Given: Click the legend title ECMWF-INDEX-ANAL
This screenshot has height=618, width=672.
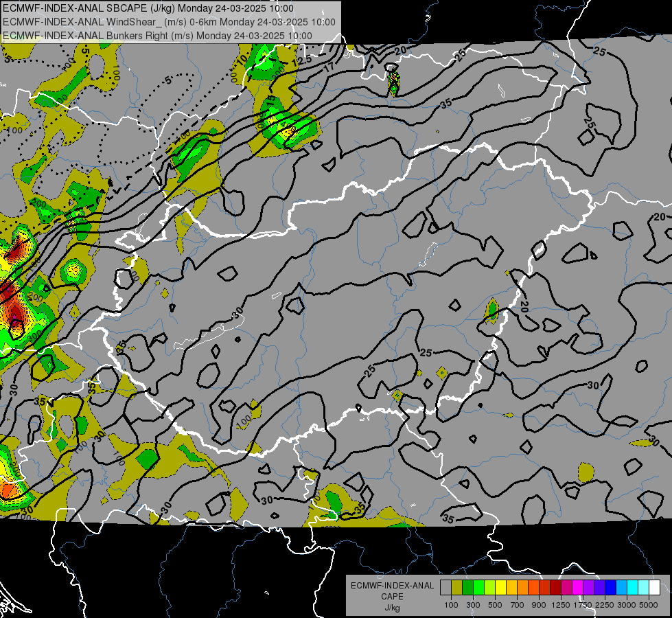Looking at the screenshot, I should click(x=392, y=586).
